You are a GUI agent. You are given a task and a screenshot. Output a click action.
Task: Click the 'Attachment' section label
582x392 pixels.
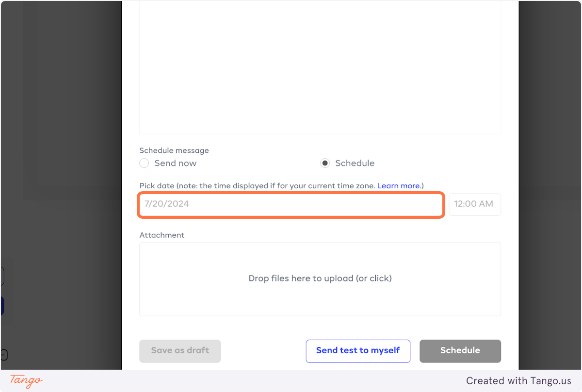tap(162, 235)
